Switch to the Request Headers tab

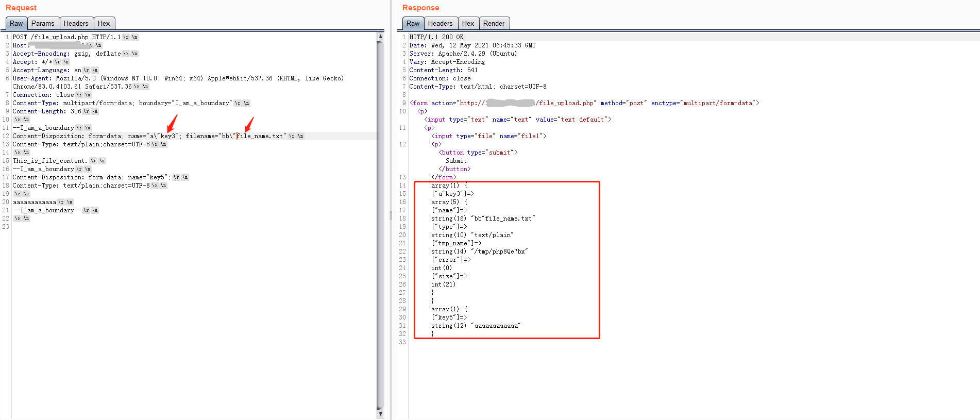point(76,23)
